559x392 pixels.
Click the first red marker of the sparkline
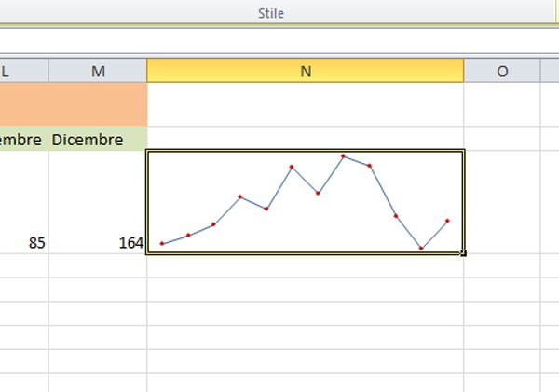[x=162, y=244]
